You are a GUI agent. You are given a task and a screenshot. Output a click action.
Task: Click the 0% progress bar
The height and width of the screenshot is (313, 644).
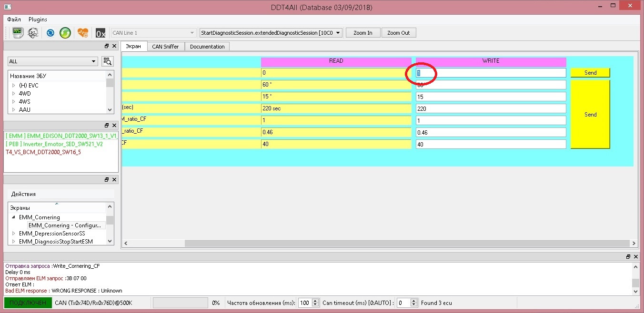(180, 303)
